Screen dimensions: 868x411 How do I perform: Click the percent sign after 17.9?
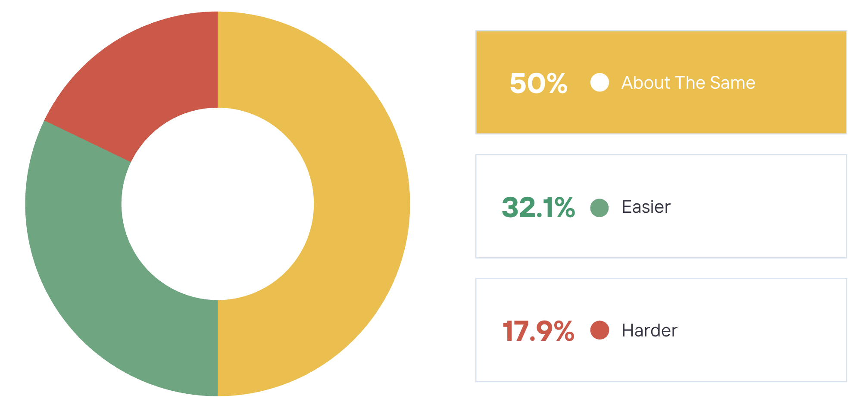tap(563, 331)
